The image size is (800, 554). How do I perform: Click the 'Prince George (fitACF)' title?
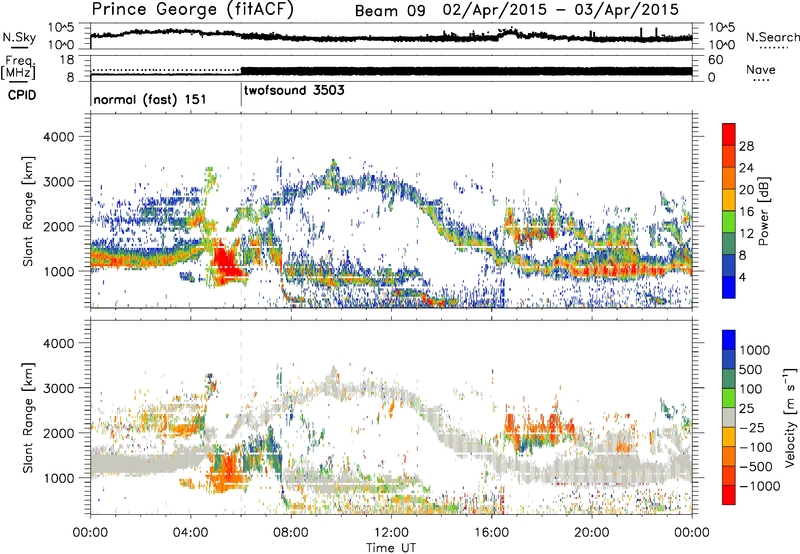[x=193, y=9]
